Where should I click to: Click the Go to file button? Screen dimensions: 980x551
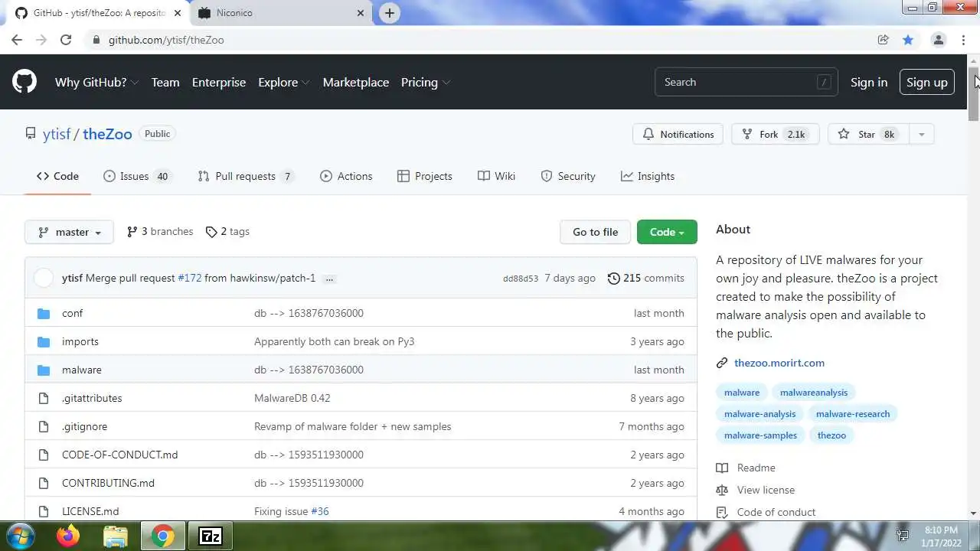point(595,232)
